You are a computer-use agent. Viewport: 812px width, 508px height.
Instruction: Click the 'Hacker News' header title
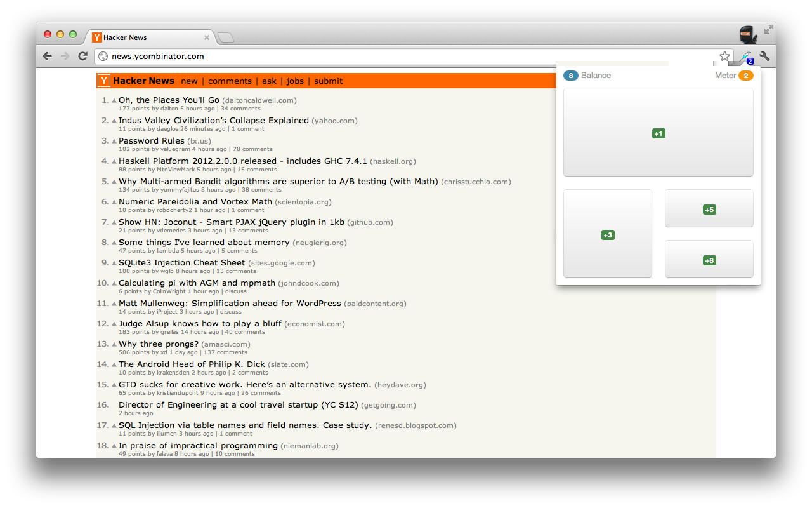tap(144, 81)
